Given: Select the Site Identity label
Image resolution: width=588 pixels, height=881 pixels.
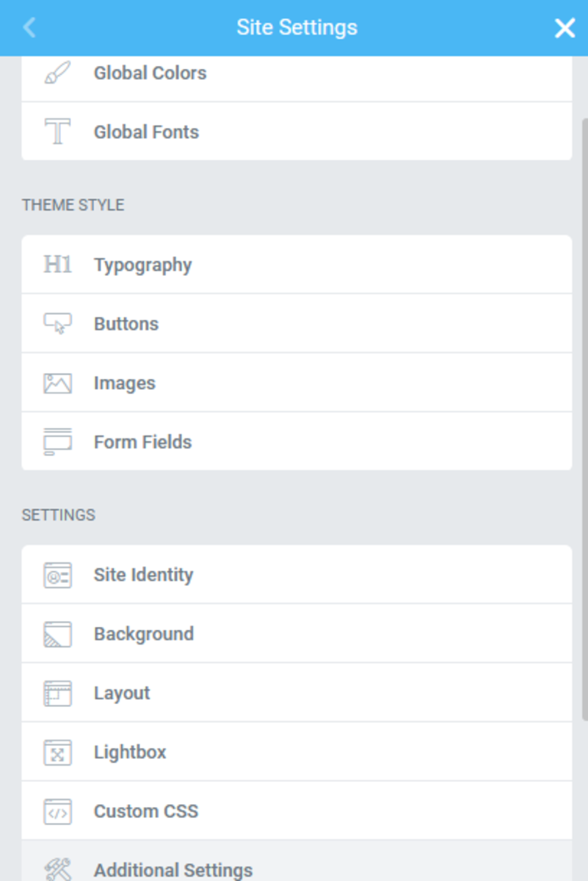Looking at the screenshot, I should click(x=143, y=575).
